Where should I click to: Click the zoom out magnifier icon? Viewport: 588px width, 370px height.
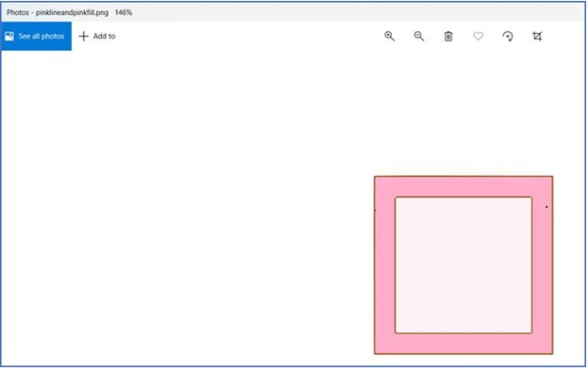click(x=418, y=36)
